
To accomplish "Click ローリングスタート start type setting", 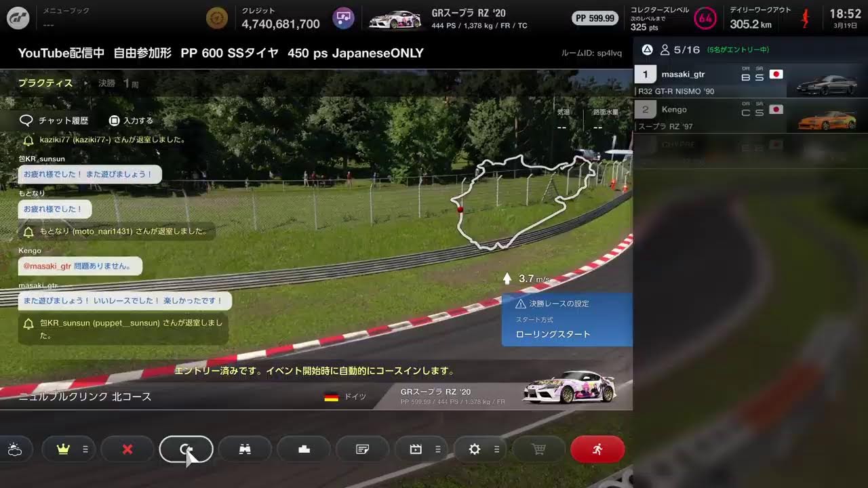I will tap(553, 334).
